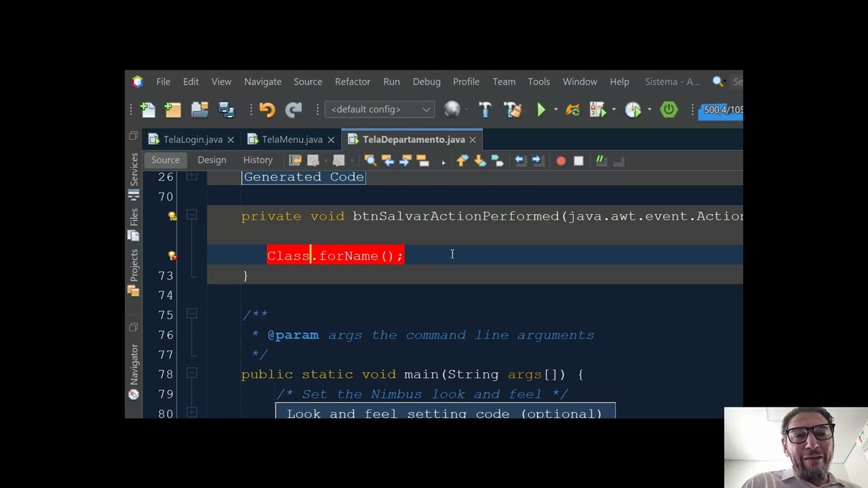868x488 pixels.
Task: Click the New Project icon
Action: click(173, 109)
